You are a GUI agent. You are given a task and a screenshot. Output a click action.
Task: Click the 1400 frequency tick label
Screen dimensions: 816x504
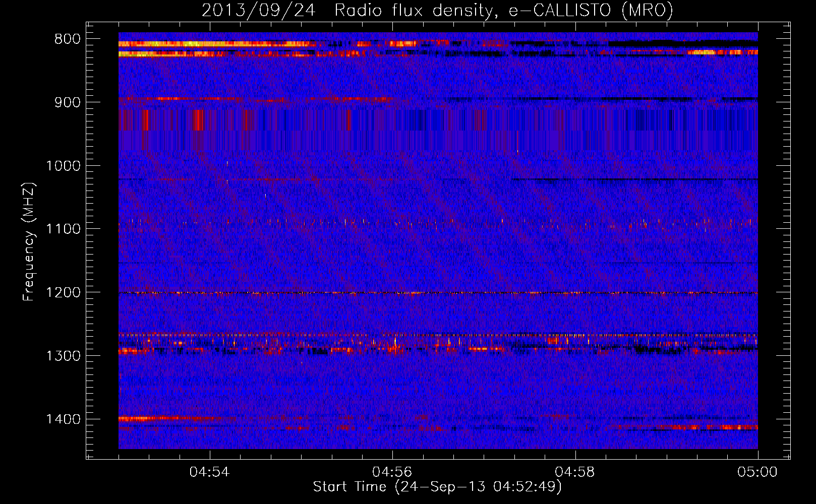[x=64, y=419]
